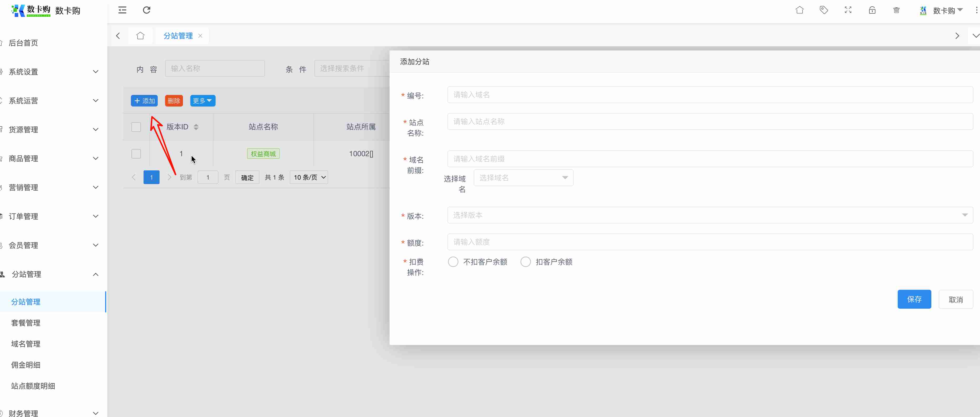The height and width of the screenshot is (417, 980).
Task: Click the home tab icon in tab bar
Action: 140,36
